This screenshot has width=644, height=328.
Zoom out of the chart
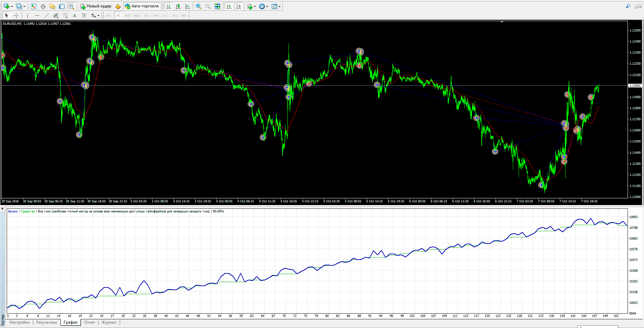[208, 6]
